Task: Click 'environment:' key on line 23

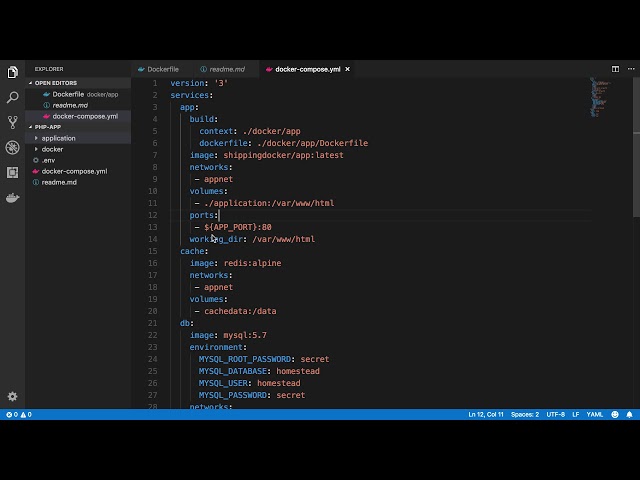Action: (x=218, y=347)
